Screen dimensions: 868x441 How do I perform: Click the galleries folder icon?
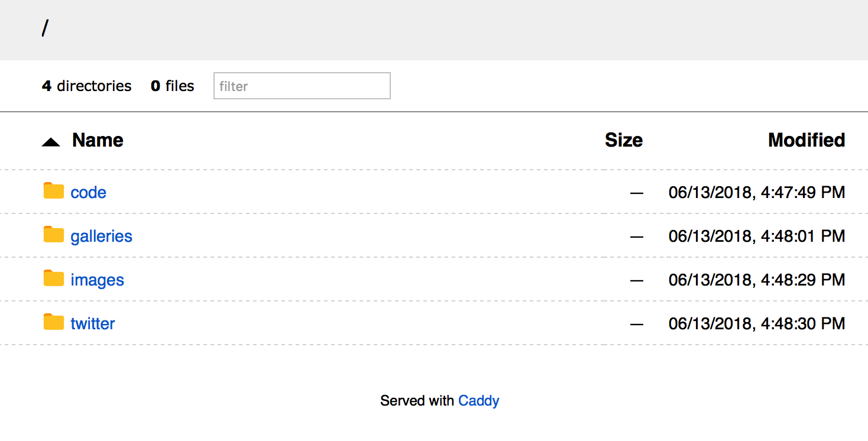coord(54,235)
